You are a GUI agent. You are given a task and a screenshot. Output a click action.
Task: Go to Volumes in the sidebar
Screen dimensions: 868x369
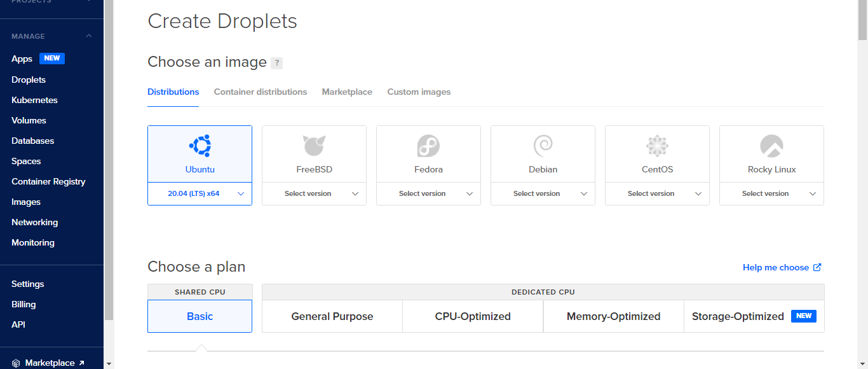tap(29, 120)
